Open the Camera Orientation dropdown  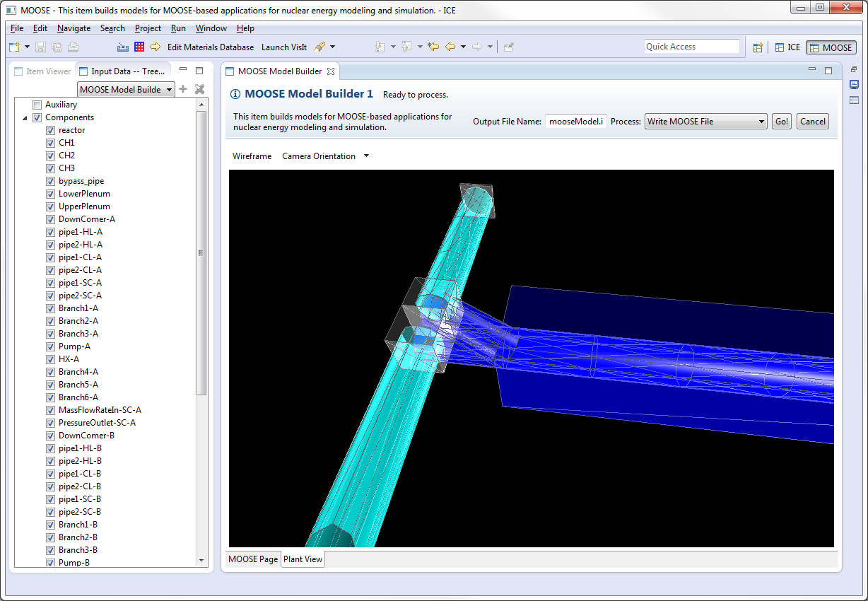366,156
